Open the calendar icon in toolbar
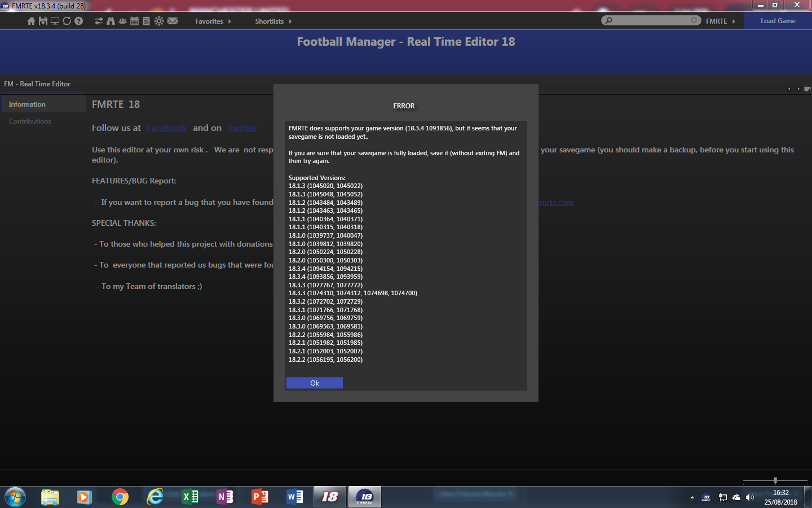Screen dimensions: 812x508 [134, 21]
